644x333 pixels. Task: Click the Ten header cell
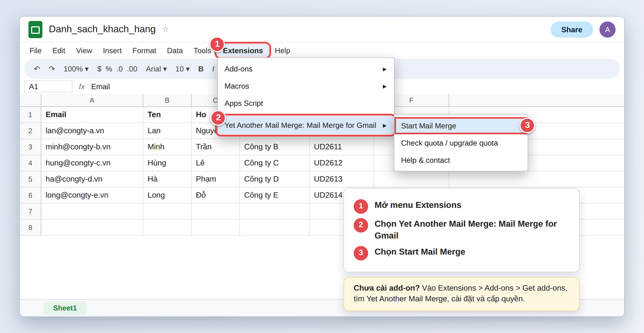pyautogui.click(x=167, y=114)
